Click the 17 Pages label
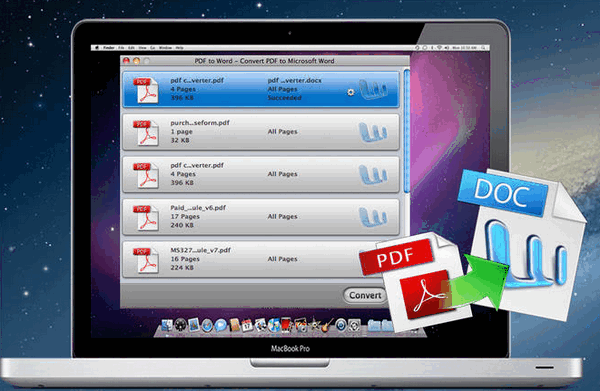The height and width of the screenshot is (391, 600). coord(185,217)
